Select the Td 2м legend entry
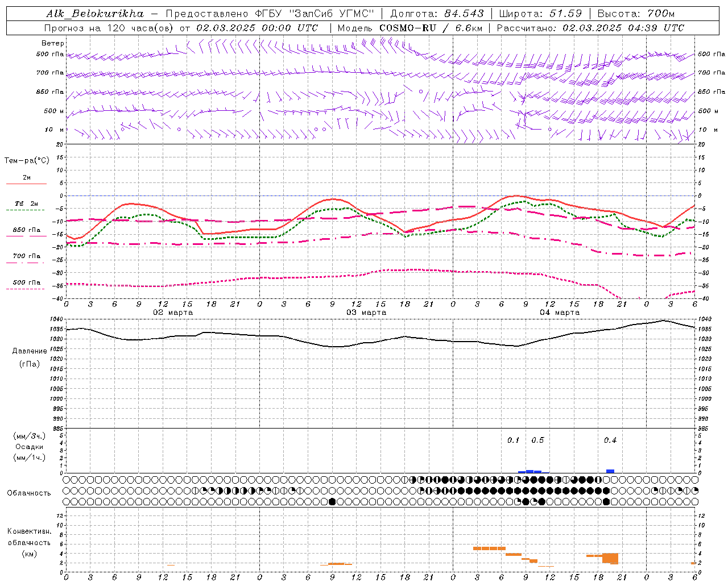 pyautogui.click(x=26, y=203)
